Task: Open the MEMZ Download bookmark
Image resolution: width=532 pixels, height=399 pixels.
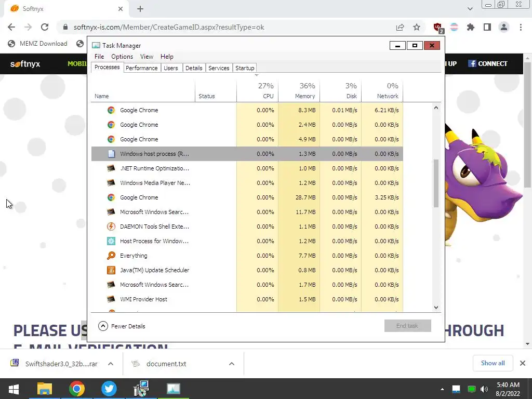Action: [x=37, y=44]
